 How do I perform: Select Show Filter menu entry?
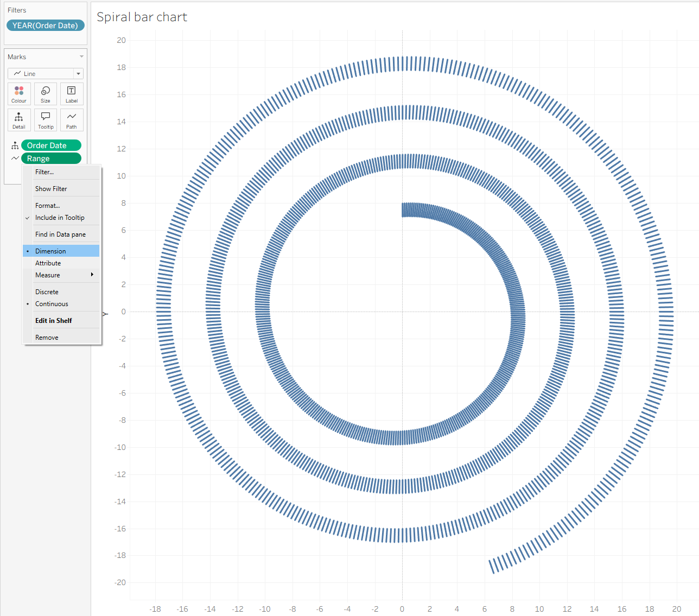tap(51, 189)
